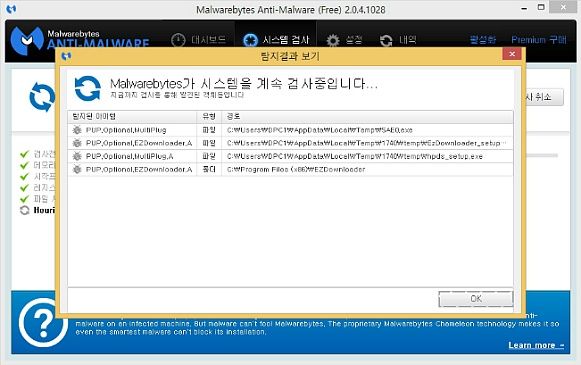
Task: Click the dialog title bar Malwarebytes icon
Action: 66,56
